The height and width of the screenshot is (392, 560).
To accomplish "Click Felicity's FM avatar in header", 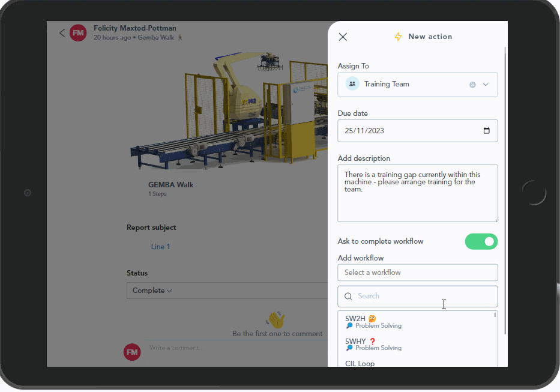I will (78, 33).
